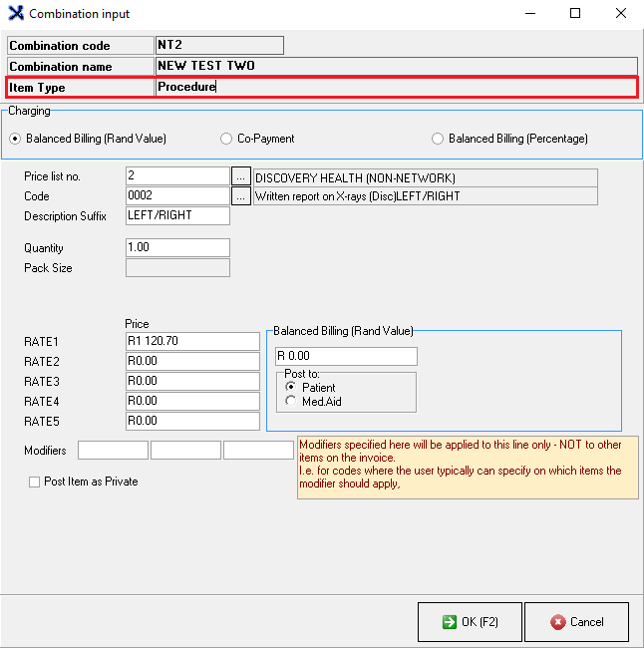Maximize the Combination input window
The image size is (644, 648).
pyautogui.click(x=575, y=14)
